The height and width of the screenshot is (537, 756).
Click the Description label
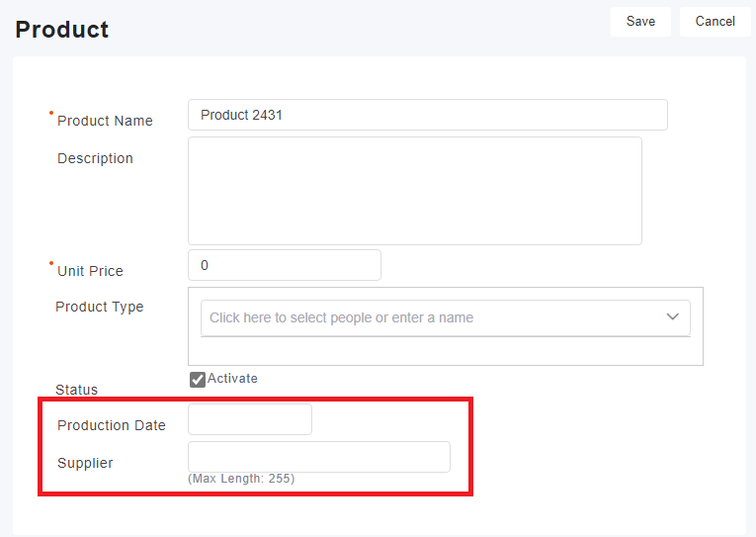(x=95, y=158)
